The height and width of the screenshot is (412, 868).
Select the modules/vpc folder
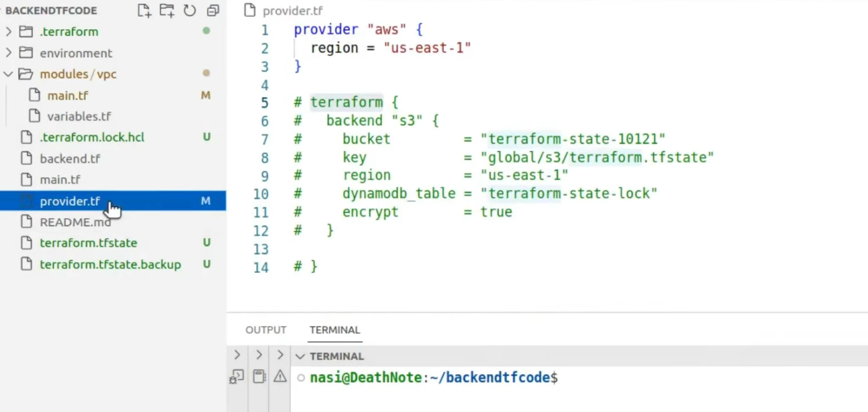point(78,74)
